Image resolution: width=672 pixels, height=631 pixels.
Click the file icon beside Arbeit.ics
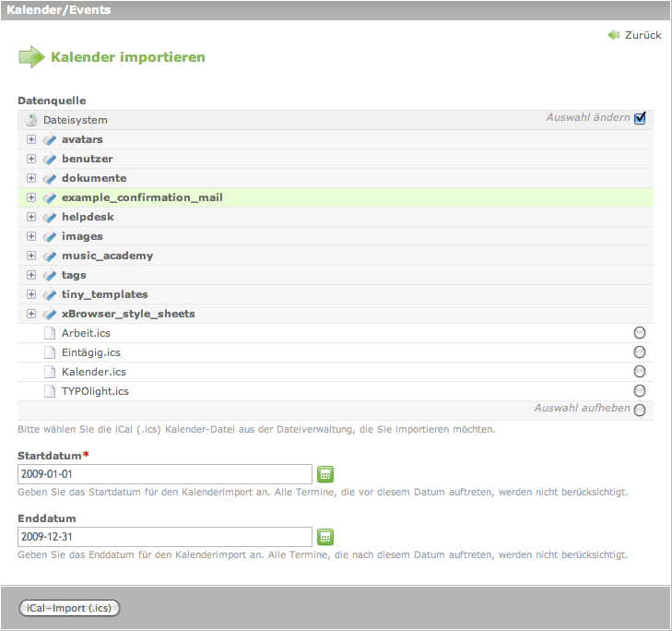coord(50,333)
